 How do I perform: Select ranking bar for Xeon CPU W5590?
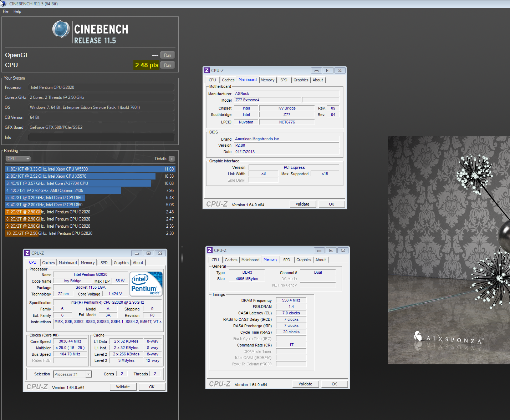click(90, 169)
